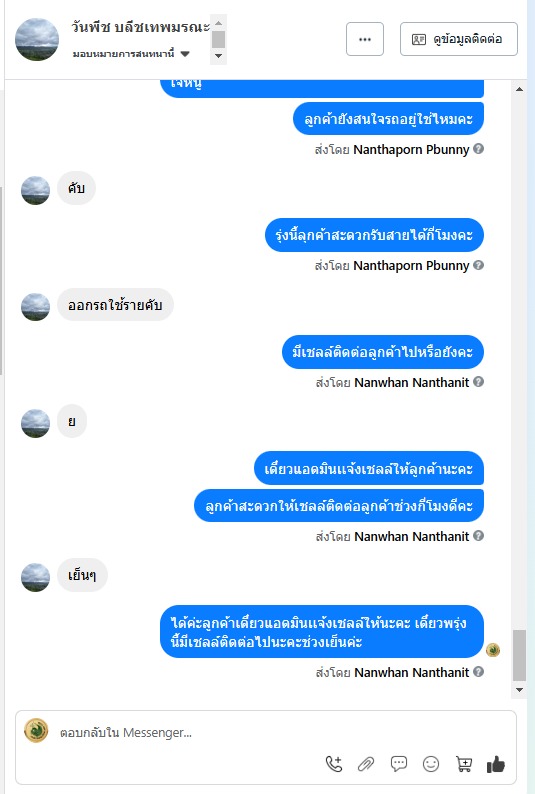The image size is (535, 794).
Task: Attach a file with the paperclip icon
Action: pos(365,764)
